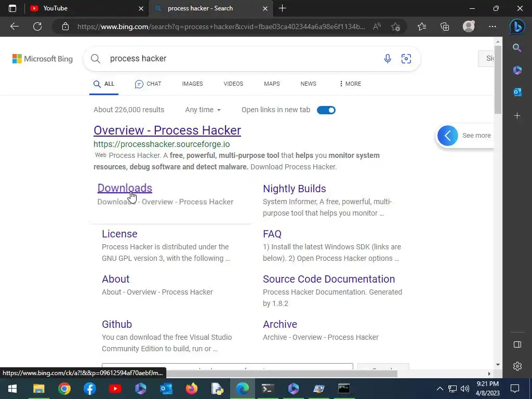Screen dimensions: 532x399
Task: Open the Github sitelink
Action: 117,324
